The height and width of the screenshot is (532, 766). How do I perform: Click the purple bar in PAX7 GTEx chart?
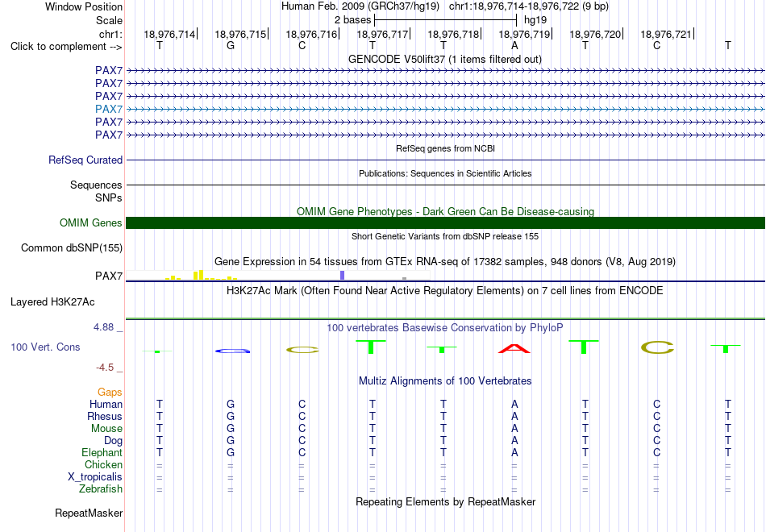(343, 275)
